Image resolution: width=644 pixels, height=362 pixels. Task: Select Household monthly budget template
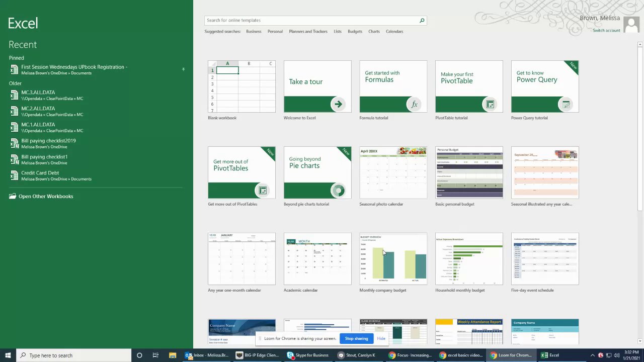point(469,258)
